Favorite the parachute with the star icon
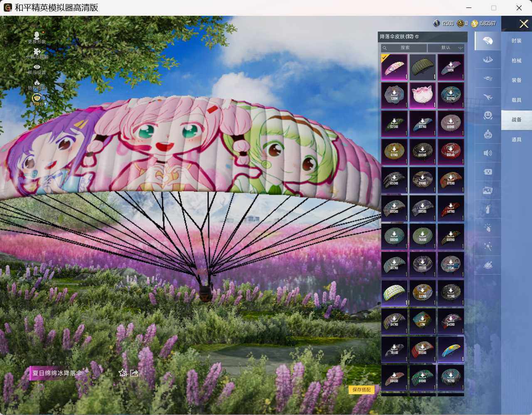 123,373
